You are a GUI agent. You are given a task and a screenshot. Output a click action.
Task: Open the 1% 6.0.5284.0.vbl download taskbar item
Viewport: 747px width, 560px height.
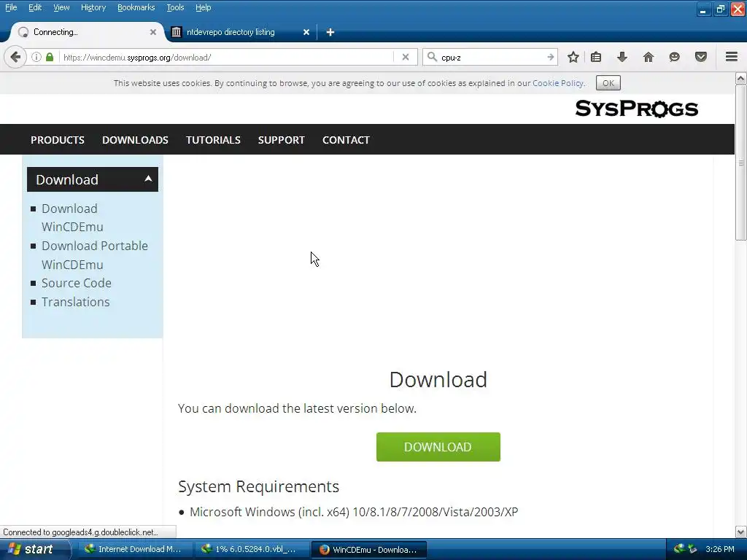click(252, 549)
